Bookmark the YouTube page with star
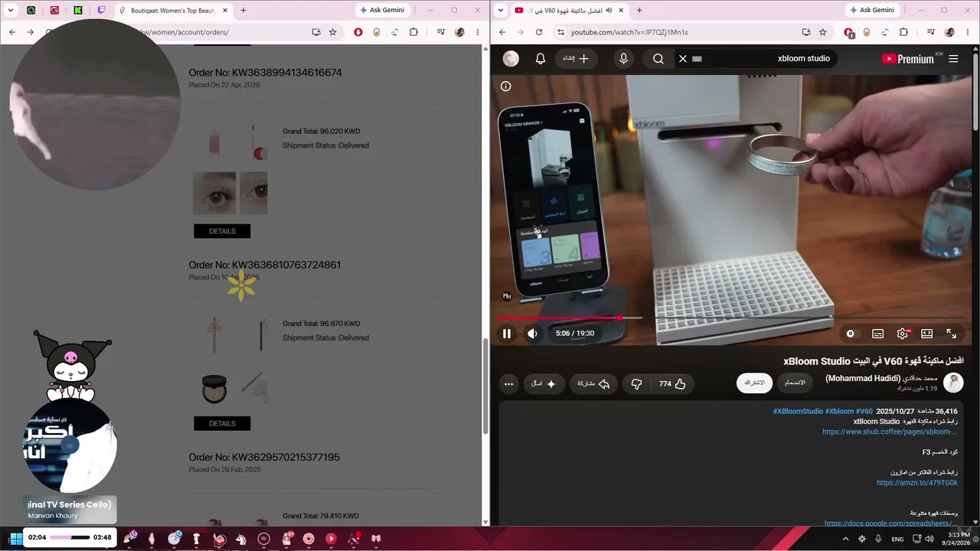Screen dimensions: 980x551 (x=822, y=32)
